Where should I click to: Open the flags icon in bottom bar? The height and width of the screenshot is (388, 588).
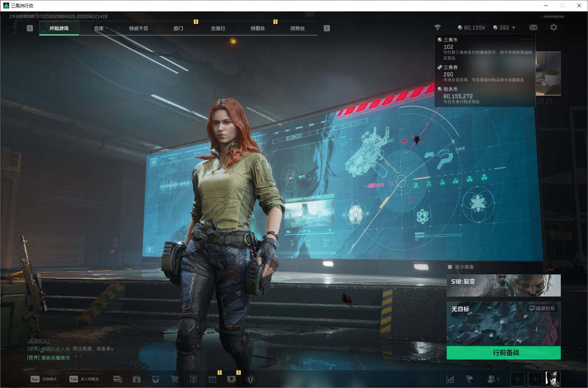click(x=469, y=379)
